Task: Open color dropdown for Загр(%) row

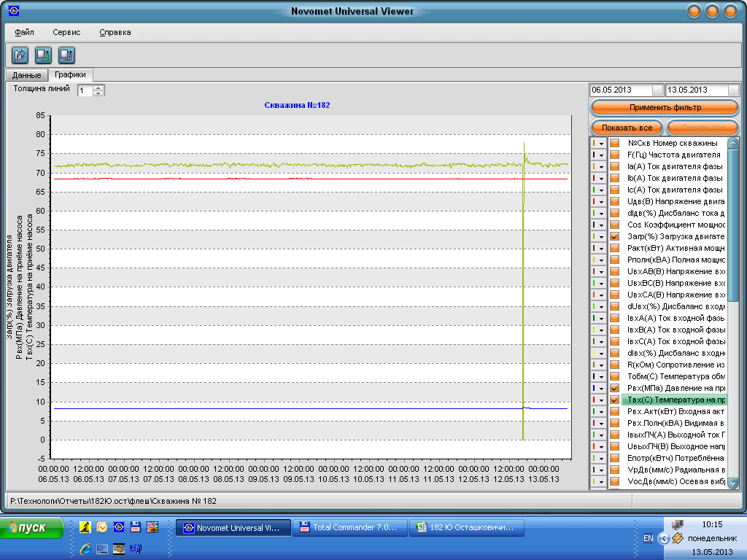Action: (x=602, y=237)
